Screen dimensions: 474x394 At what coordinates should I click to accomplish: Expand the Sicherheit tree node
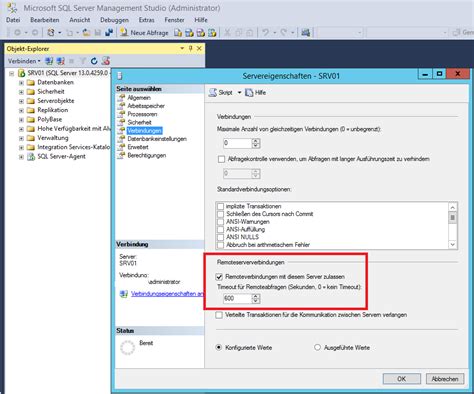pyautogui.click(x=21, y=92)
